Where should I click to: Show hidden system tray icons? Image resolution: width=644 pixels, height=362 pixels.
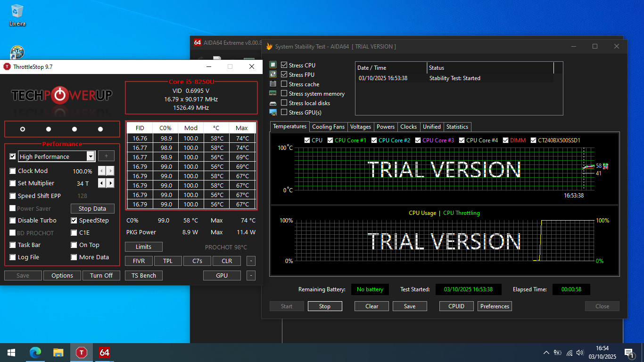click(x=546, y=353)
